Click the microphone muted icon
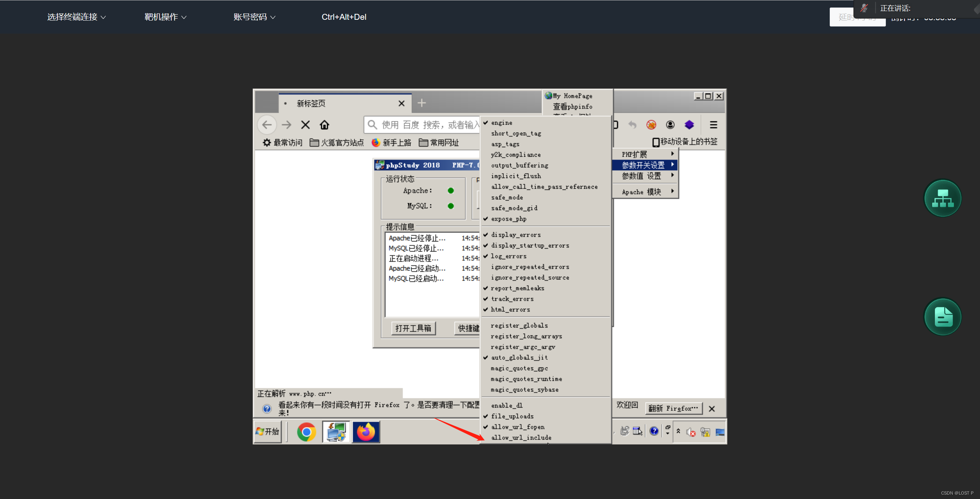This screenshot has height=499, width=980. pyautogui.click(x=864, y=8)
